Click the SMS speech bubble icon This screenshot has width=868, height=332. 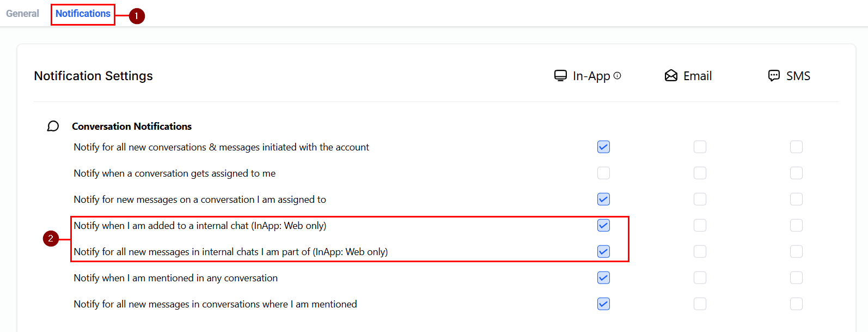(774, 76)
